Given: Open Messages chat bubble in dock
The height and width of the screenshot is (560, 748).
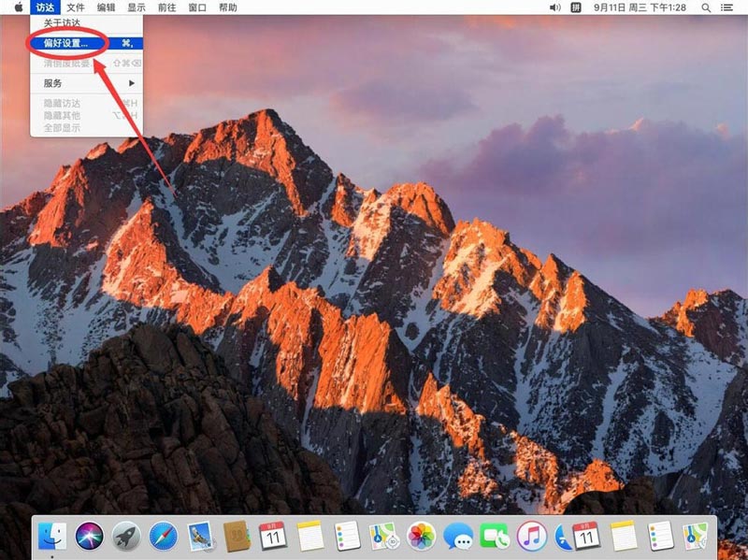Looking at the screenshot, I should 458,536.
